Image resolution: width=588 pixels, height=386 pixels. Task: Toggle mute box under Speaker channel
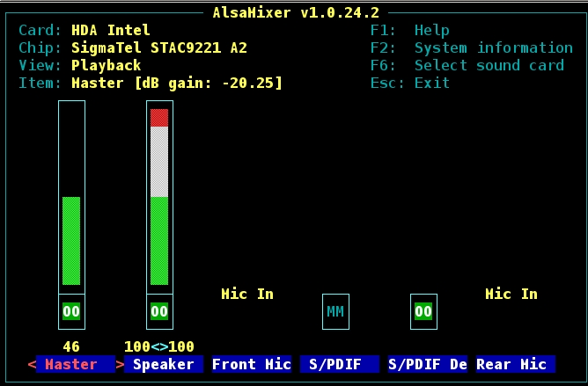point(159,311)
